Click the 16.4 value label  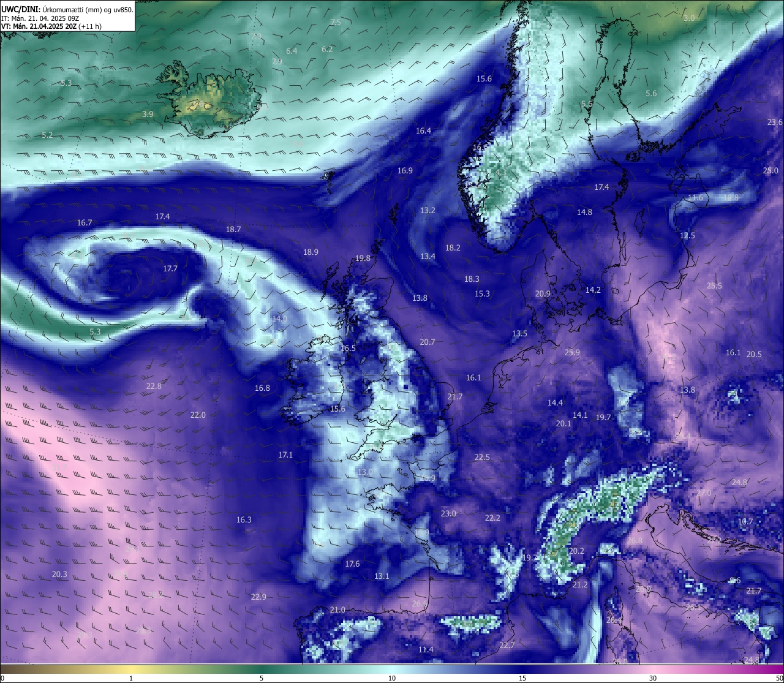click(423, 130)
